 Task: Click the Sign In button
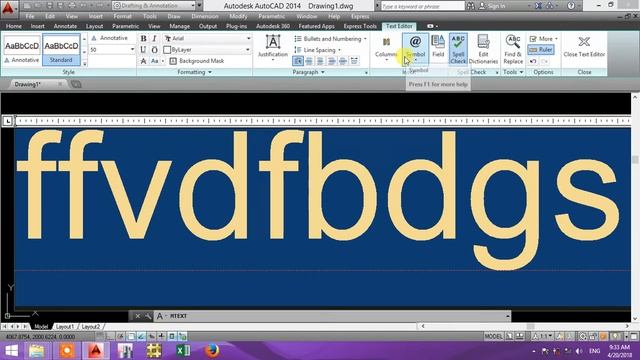(492, 6)
